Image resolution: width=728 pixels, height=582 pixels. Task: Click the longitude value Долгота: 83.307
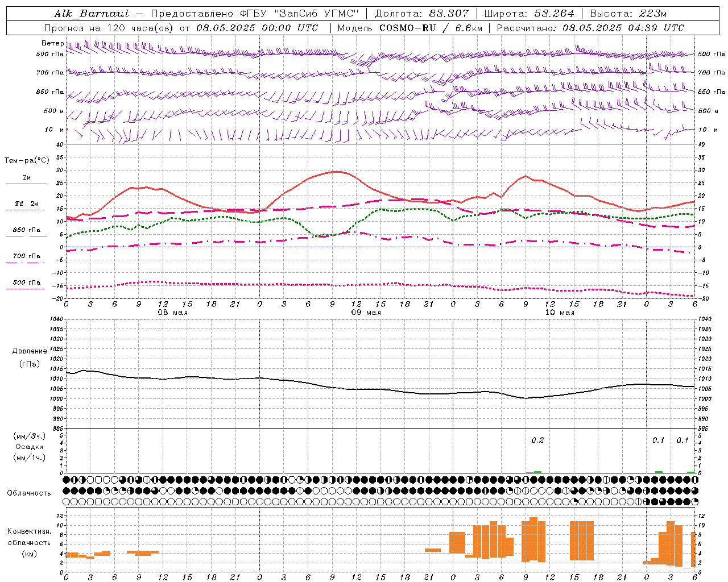click(x=422, y=14)
